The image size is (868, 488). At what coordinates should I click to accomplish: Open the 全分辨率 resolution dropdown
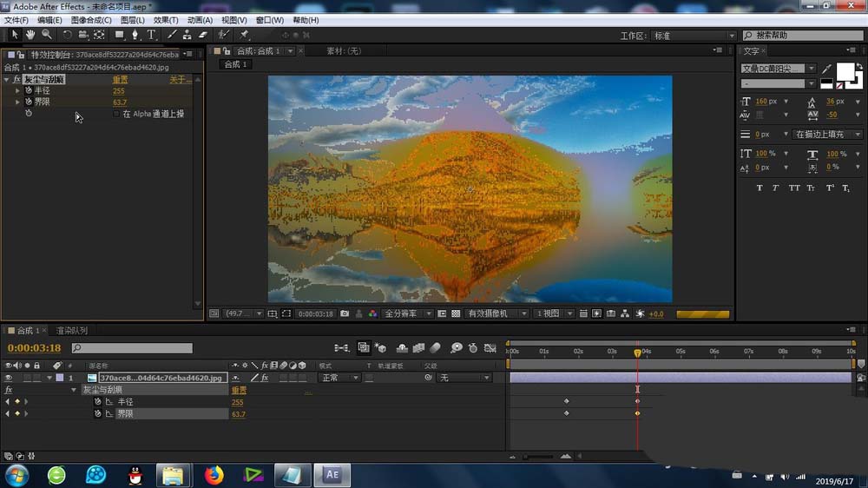(x=407, y=313)
